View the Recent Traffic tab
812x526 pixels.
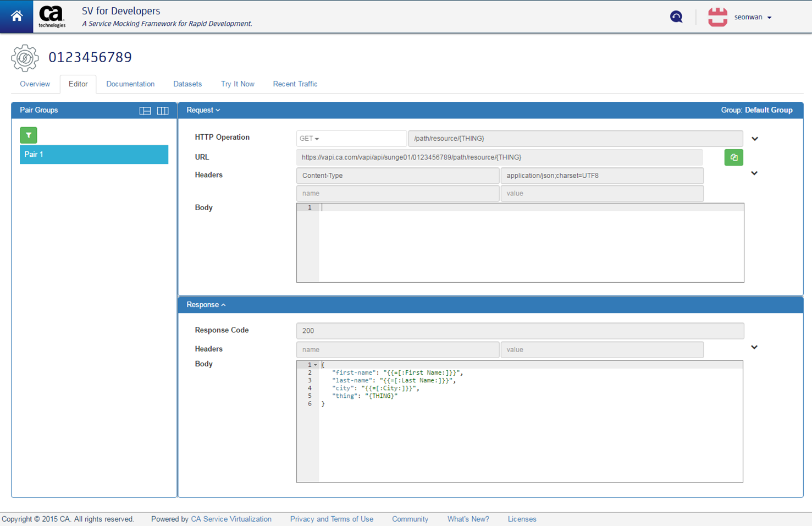(x=295, y=84)
